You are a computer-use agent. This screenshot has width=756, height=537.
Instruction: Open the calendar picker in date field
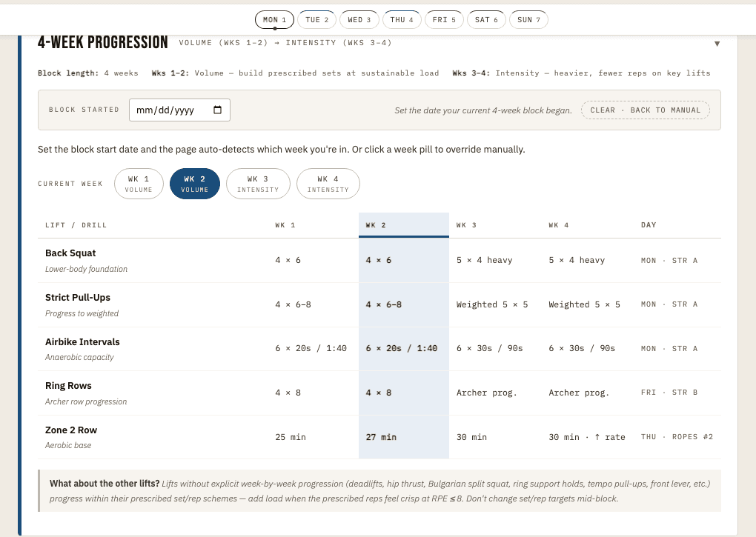pos(217,110)
